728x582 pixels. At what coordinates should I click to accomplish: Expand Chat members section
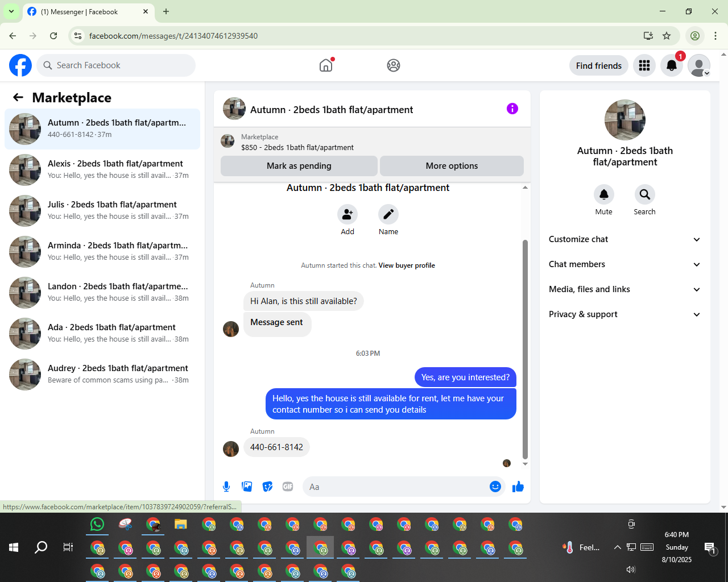tap(625, 264)
